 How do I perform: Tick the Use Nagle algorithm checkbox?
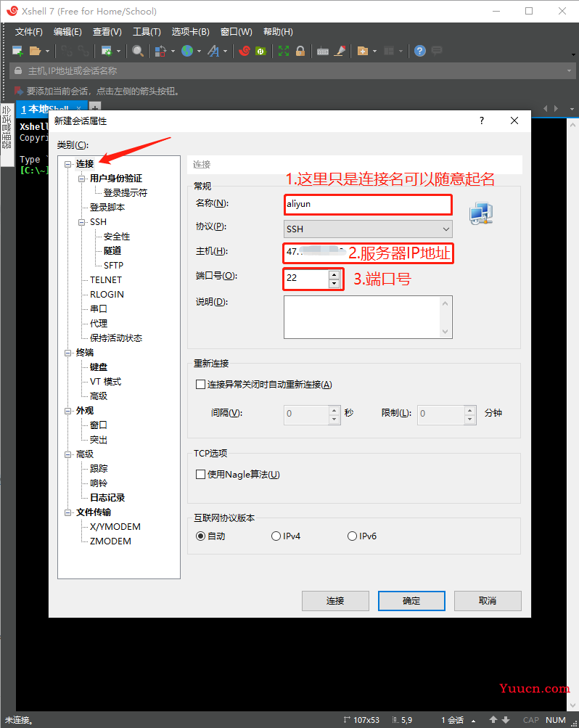coord(200,474)
